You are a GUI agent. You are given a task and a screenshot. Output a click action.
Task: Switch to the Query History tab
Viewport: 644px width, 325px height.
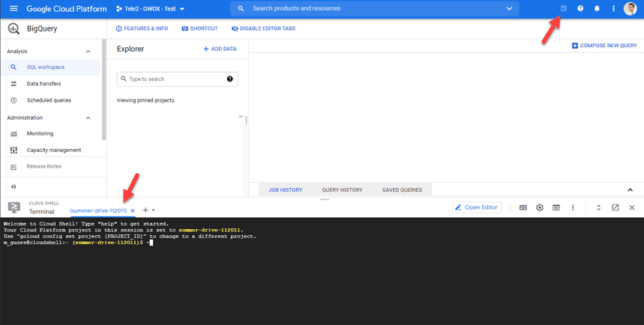click(x=342, y=190)
